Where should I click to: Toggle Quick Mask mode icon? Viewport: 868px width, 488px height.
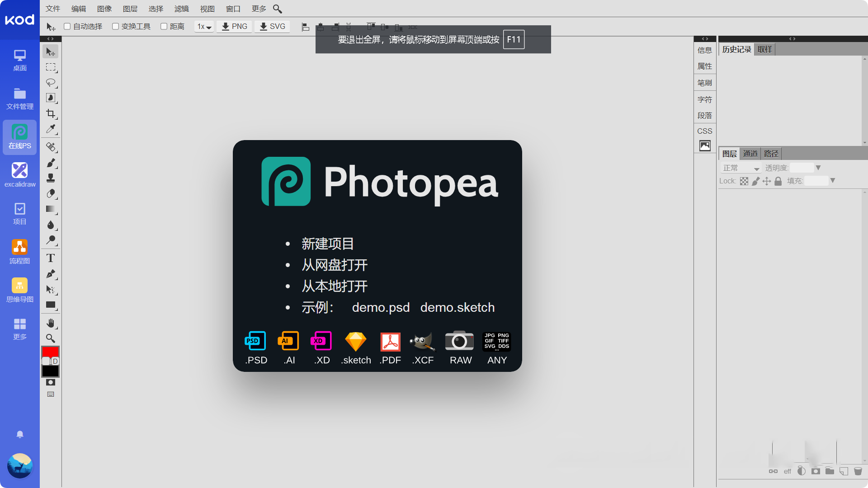pyautogui.click(x=51, y=382)
